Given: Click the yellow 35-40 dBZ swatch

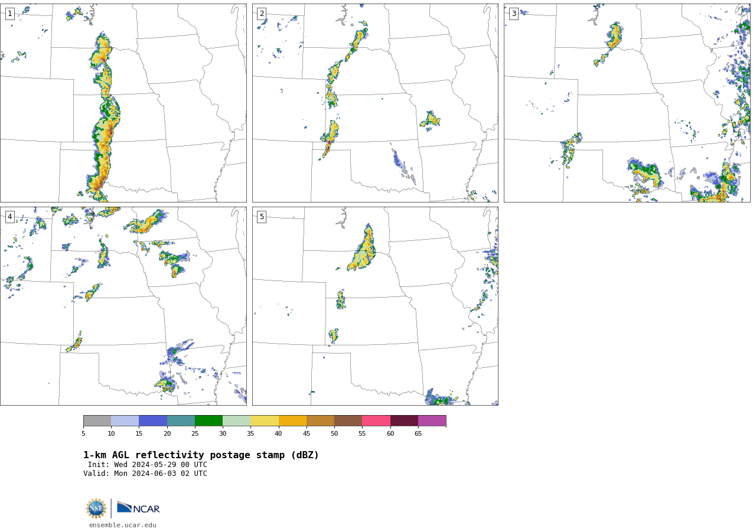Looking at the screenshot, I should click(265, 421).
